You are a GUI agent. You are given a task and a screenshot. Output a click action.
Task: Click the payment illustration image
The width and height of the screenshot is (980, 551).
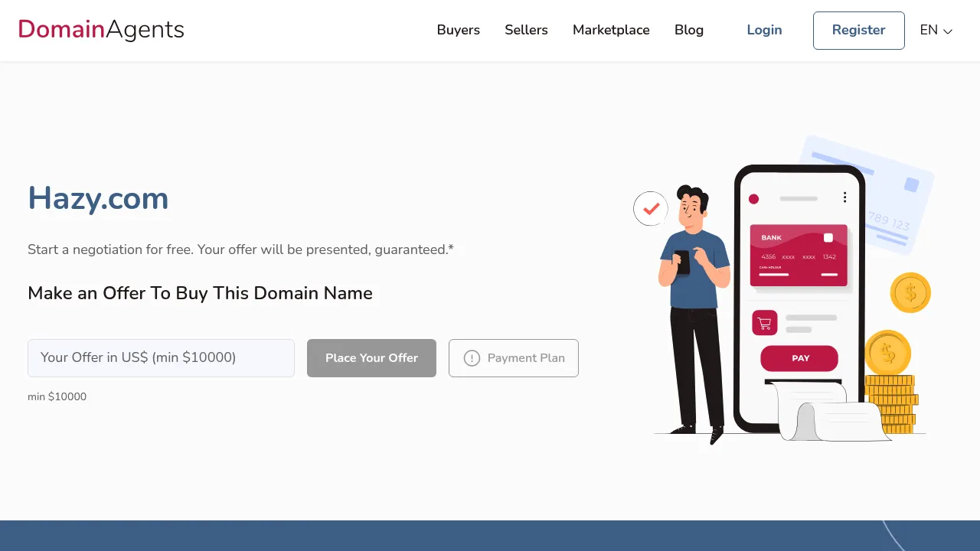point(785,289)
